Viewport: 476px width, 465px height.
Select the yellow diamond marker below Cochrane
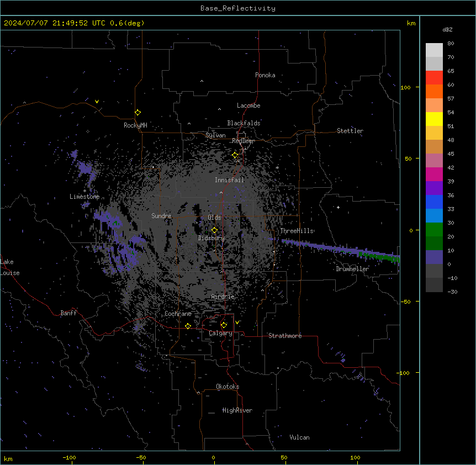(x=188, y=326)
